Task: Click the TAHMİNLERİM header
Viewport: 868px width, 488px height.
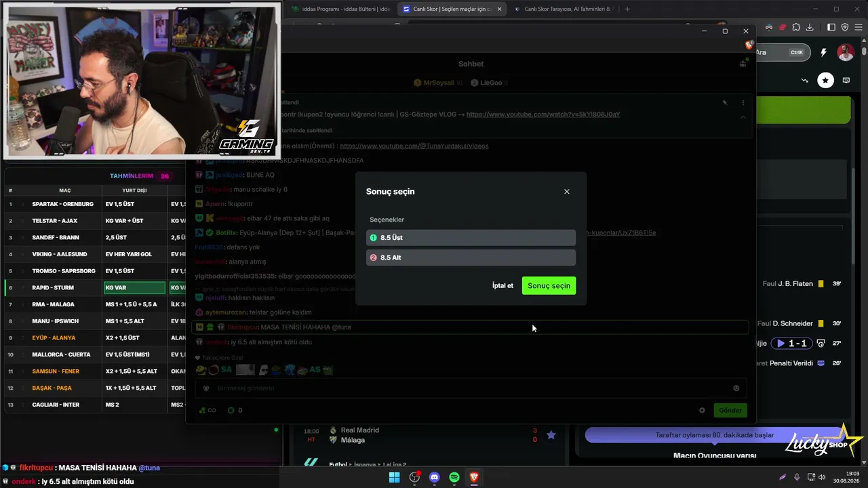Action: (x=132, y=176)
